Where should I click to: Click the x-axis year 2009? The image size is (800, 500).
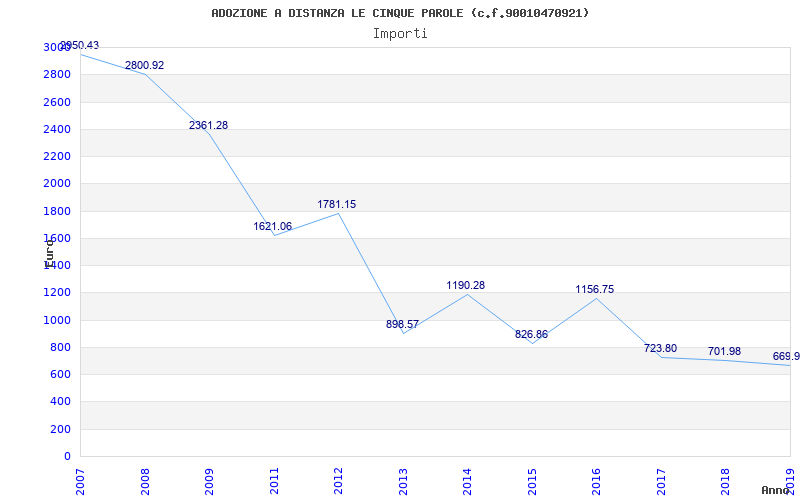coord(209,482)
